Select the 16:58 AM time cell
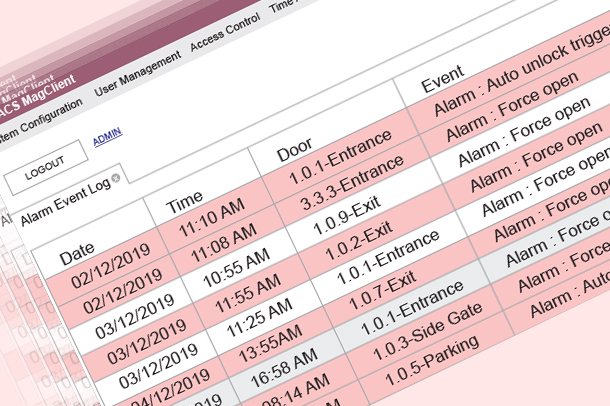This screenshot has width=610, height=406. pyautogui.click(x=284, y=368)
